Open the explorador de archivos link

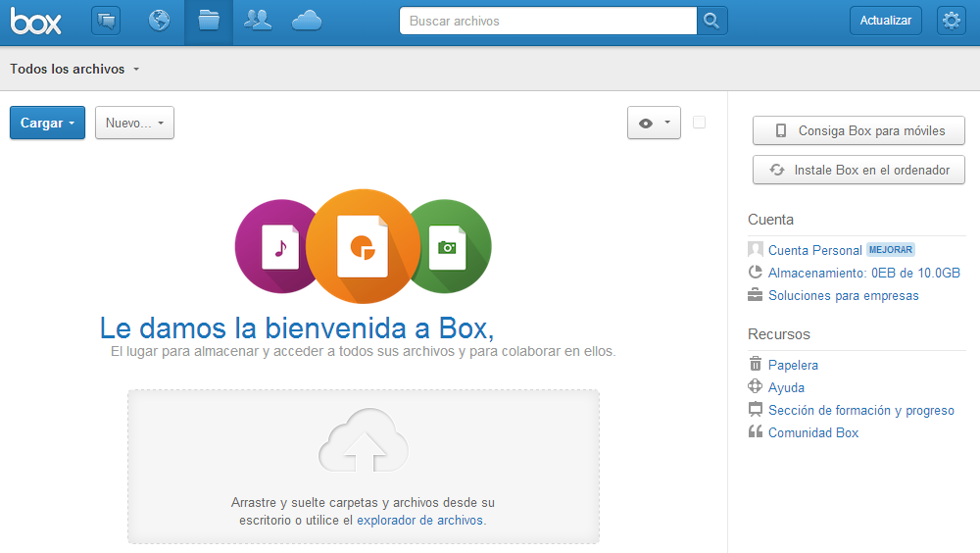coord(419,521)
